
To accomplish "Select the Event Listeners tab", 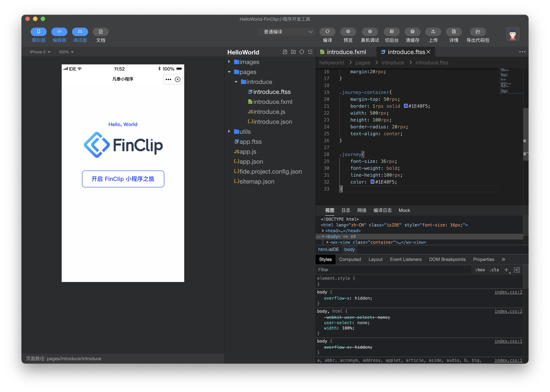I will coord(406,259).
